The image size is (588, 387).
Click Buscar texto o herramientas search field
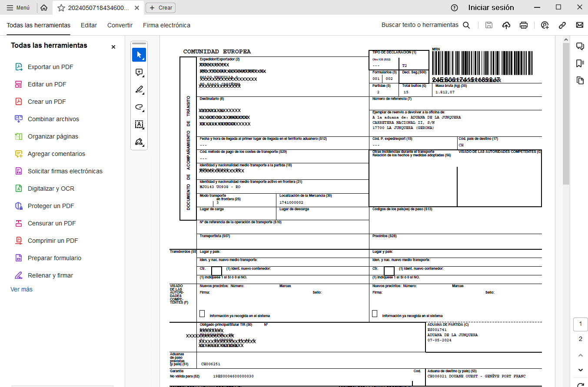pyautogui.click(x=425, y=25)
